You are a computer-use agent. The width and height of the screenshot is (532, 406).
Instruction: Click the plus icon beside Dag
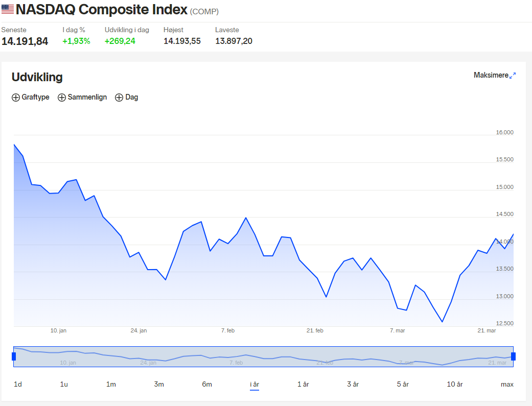[x=119, y=98]
